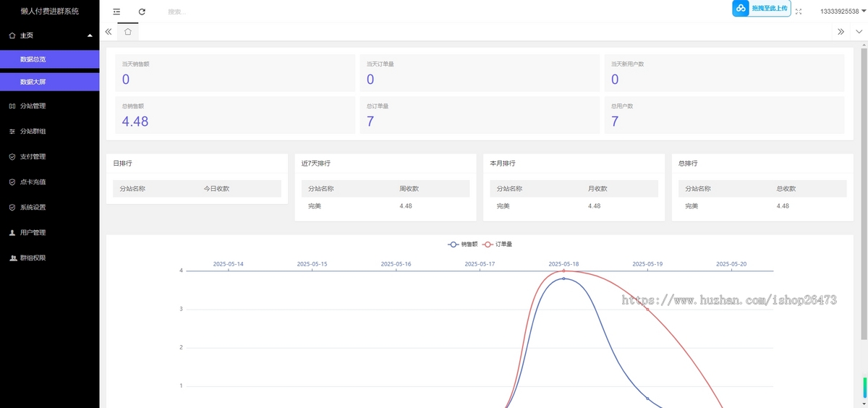Toggle fullscreen mode icon
This screenshot has width=868, height=408.
(x=799, y=12)
